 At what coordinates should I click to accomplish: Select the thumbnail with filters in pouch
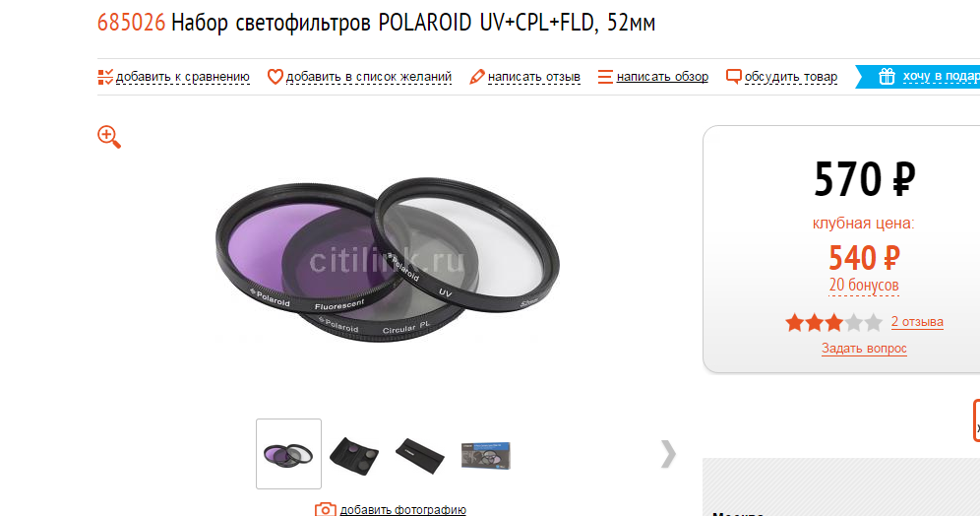[354, 455]
